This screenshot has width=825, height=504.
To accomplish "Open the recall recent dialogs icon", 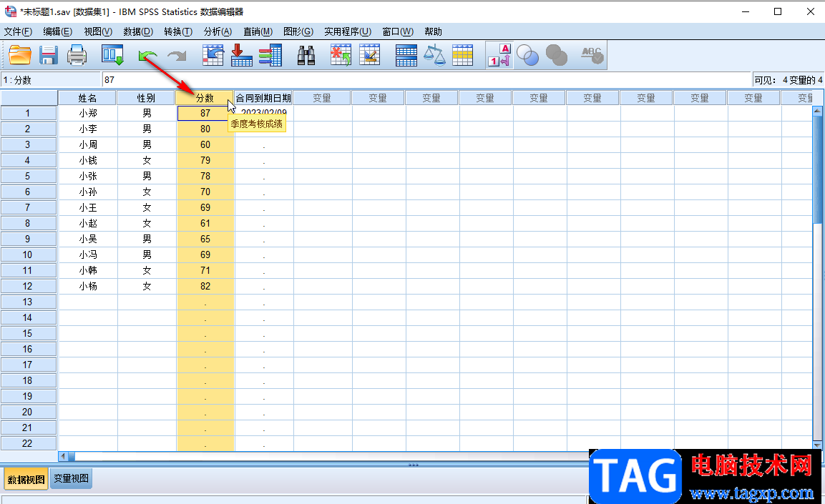I will point(112,55).
